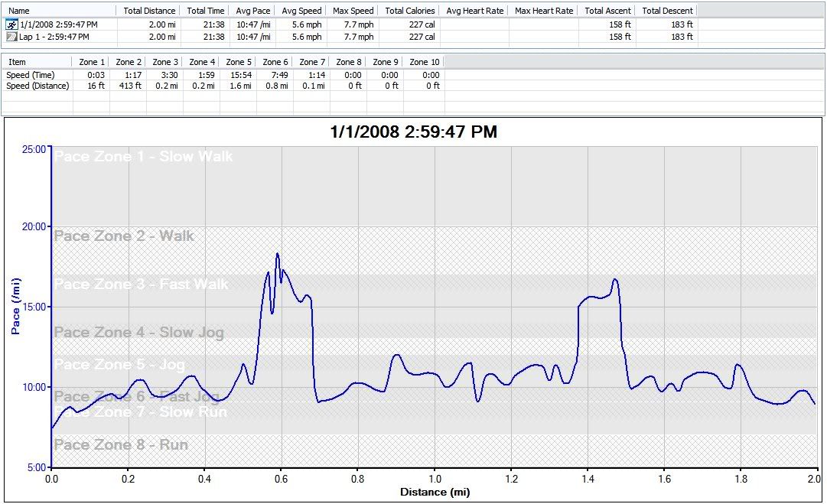The image size is (827, 504).
Task: Click the Total Descent column header
Action: click(667, 11)
